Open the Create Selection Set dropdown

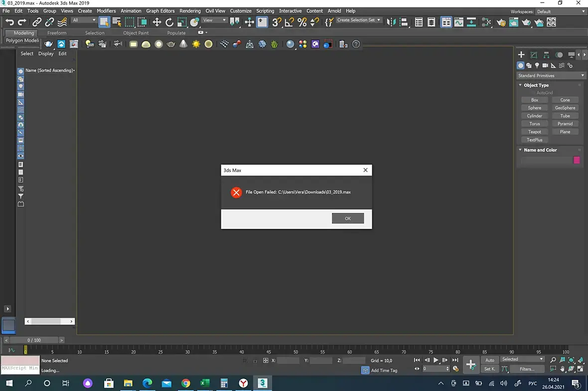point(358,20)
